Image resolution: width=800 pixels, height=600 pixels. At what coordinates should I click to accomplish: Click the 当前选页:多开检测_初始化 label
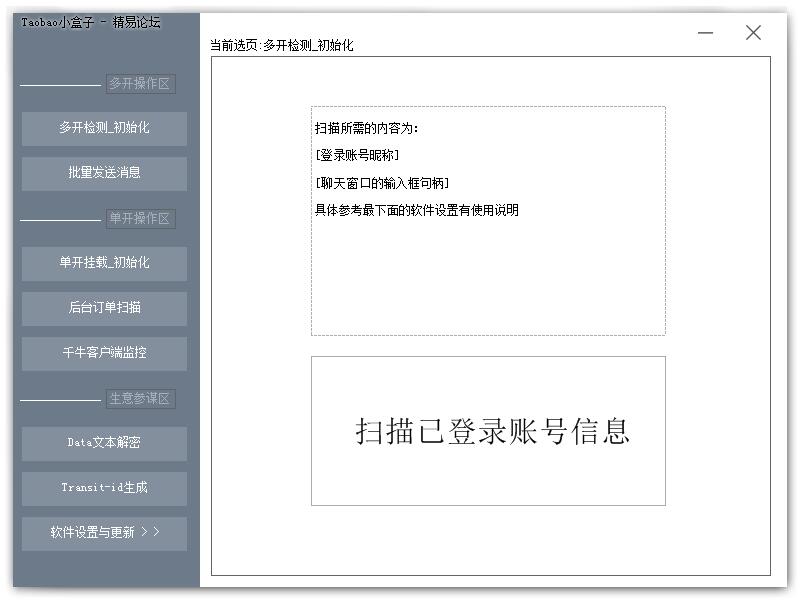coord(282,45)
